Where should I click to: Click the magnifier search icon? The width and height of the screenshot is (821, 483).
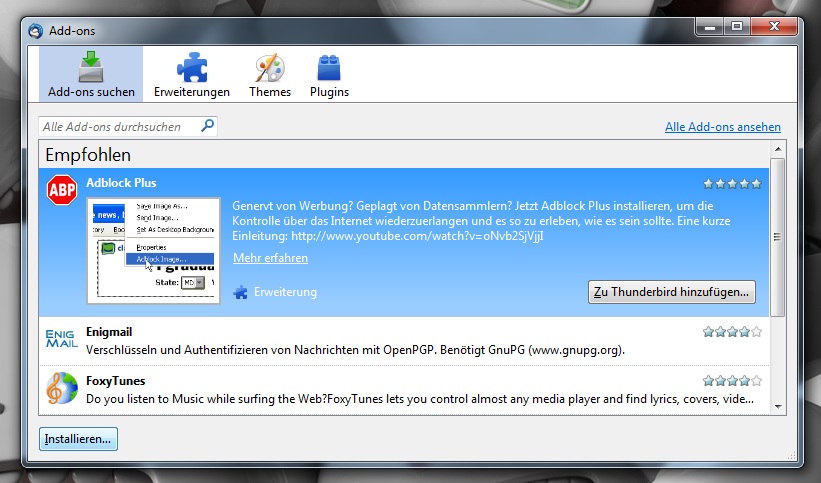(207, 126)
